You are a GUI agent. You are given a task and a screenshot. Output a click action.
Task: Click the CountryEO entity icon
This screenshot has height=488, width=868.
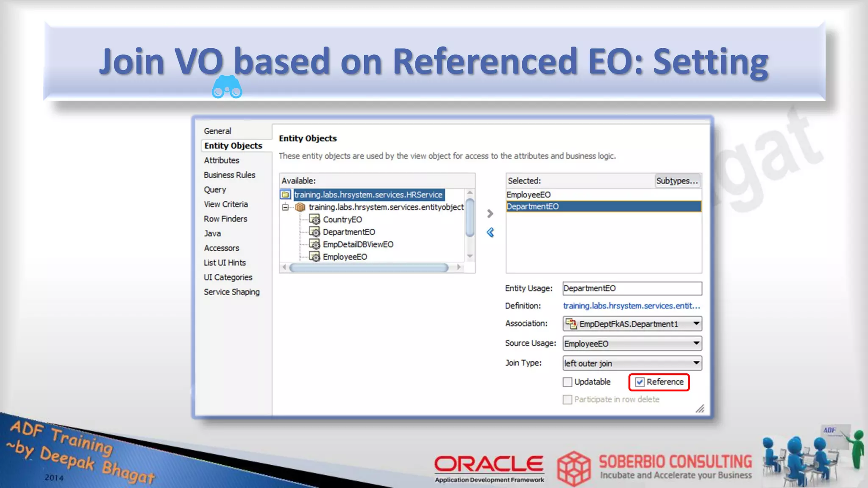coord(314,219)
